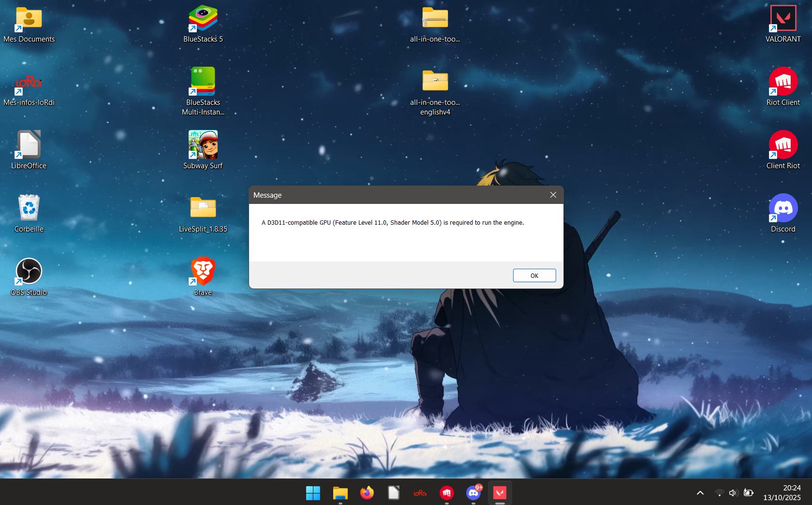Select the Brave browser desktop shortcut
Image resolution: width=812 pixels, height=505 pixels.
203,276
